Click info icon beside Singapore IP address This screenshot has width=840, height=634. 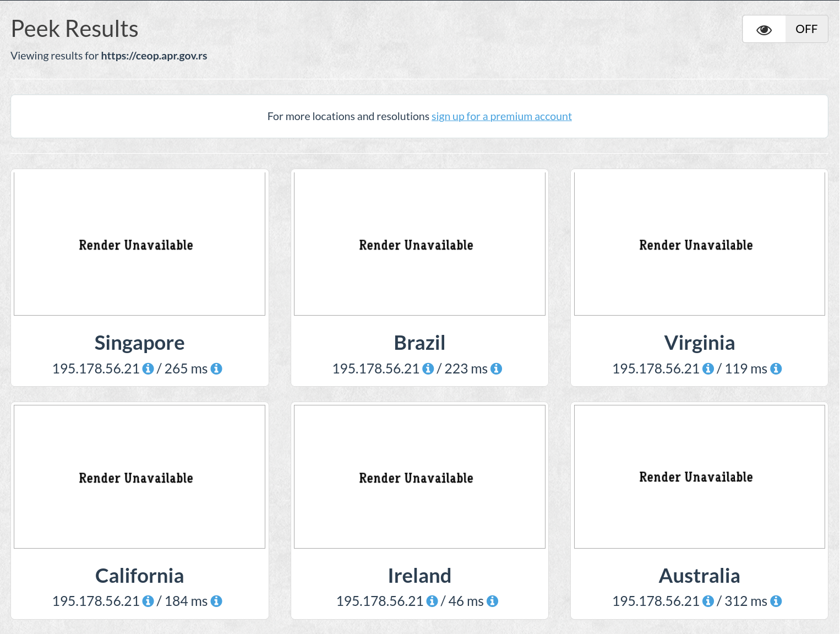click(148, 369)
